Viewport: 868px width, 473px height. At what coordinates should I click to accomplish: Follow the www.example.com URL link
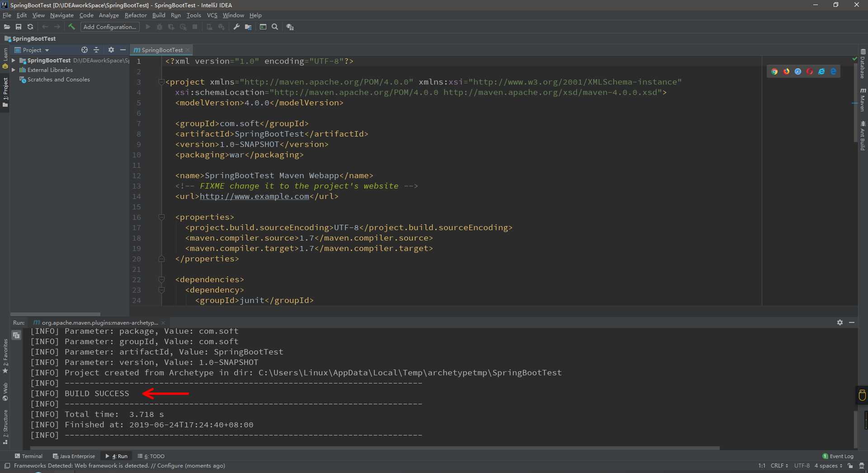tap(255, 196)
